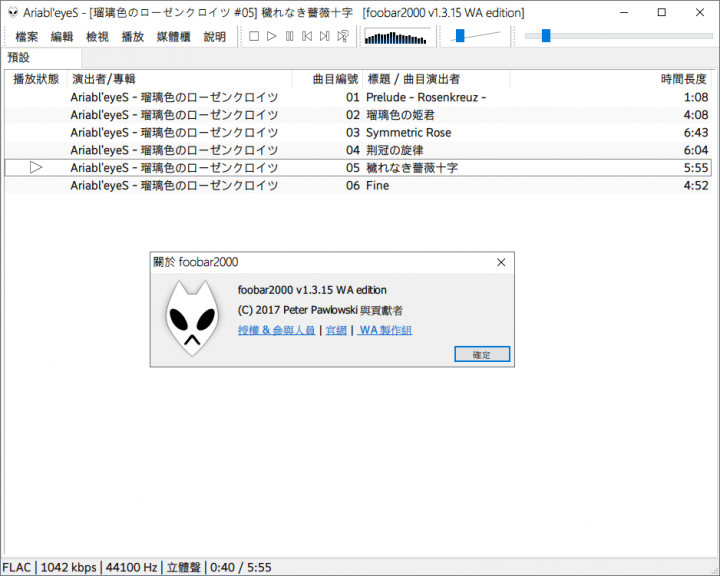Click duration 6:43 of Symmetric Rose
720x576 pixels.
[696, 133]
